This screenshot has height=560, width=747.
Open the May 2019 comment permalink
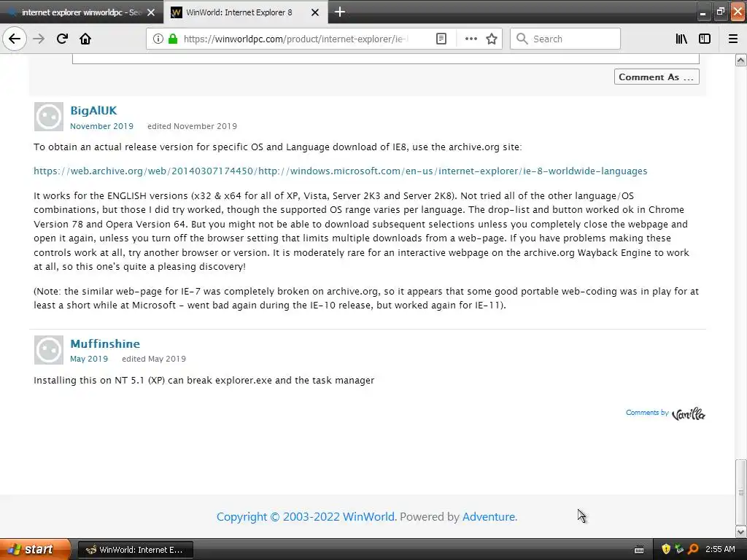[88, 359]
